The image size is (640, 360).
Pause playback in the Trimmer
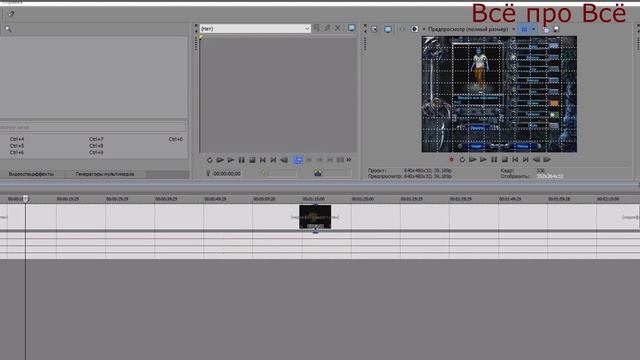[x=241, y=160]
